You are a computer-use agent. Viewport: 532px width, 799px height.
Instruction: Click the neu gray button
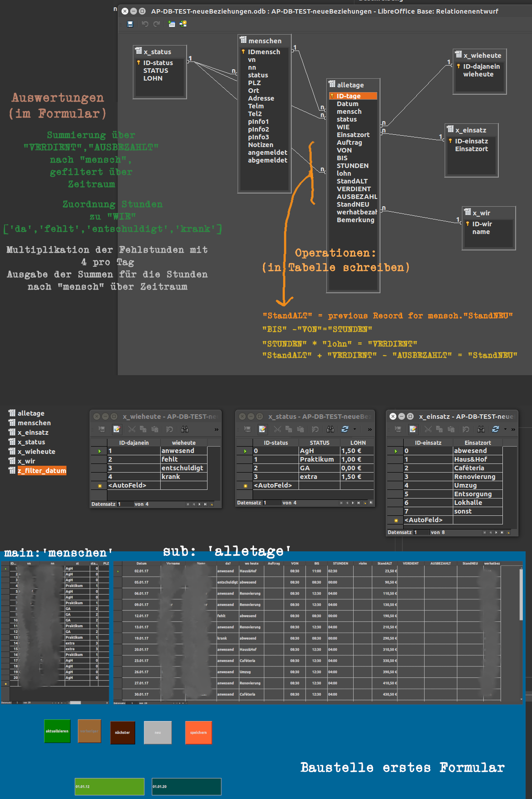(x=157, y=733)
